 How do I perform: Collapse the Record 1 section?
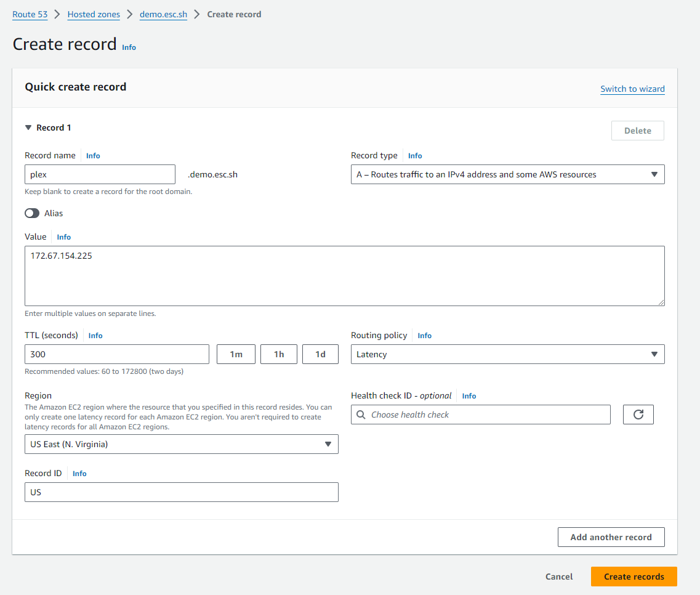click(x=28, y=127)
